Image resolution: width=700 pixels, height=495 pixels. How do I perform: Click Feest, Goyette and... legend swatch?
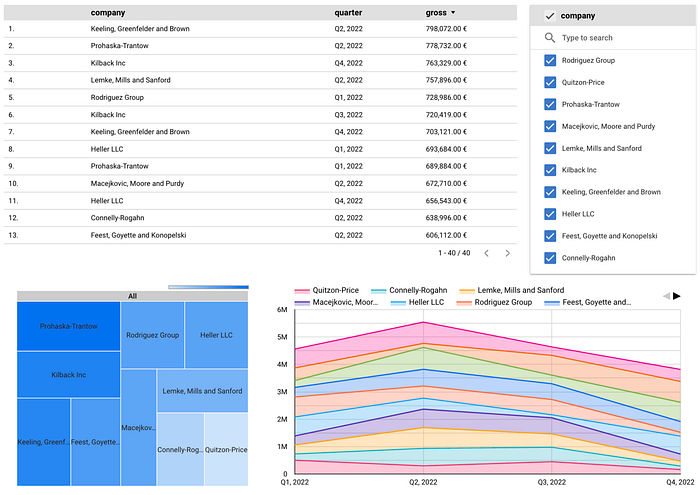point(552,303)
